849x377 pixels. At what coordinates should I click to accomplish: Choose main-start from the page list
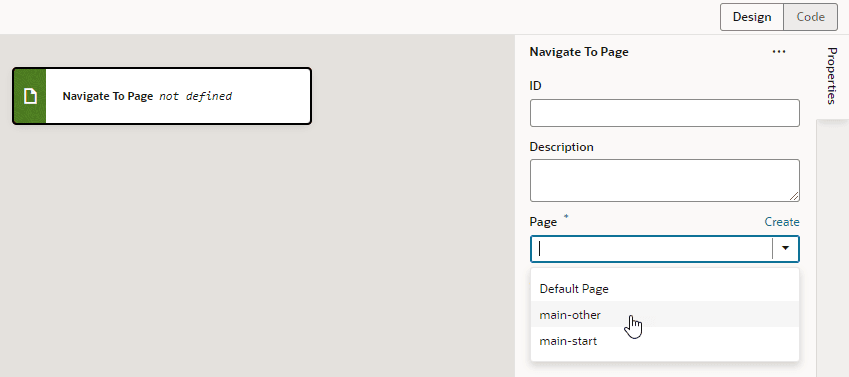tap(664, 341)
